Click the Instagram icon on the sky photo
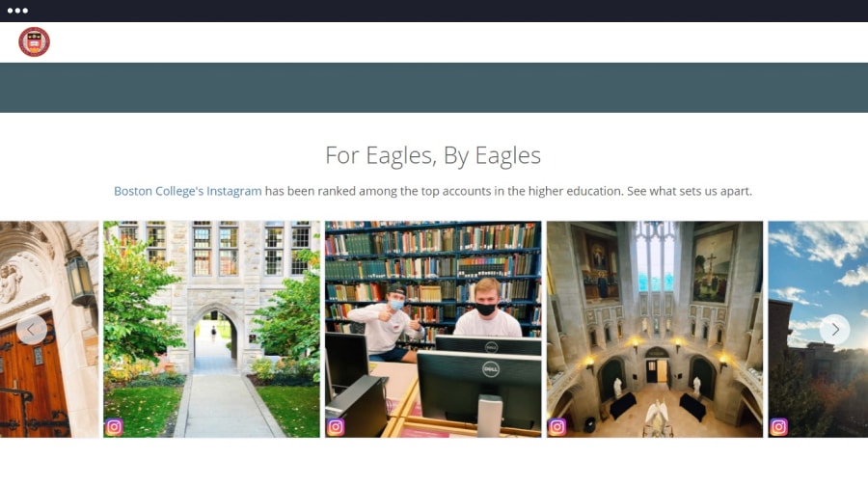868x485 pixels. pyautogui.click(x=778, y=427)
